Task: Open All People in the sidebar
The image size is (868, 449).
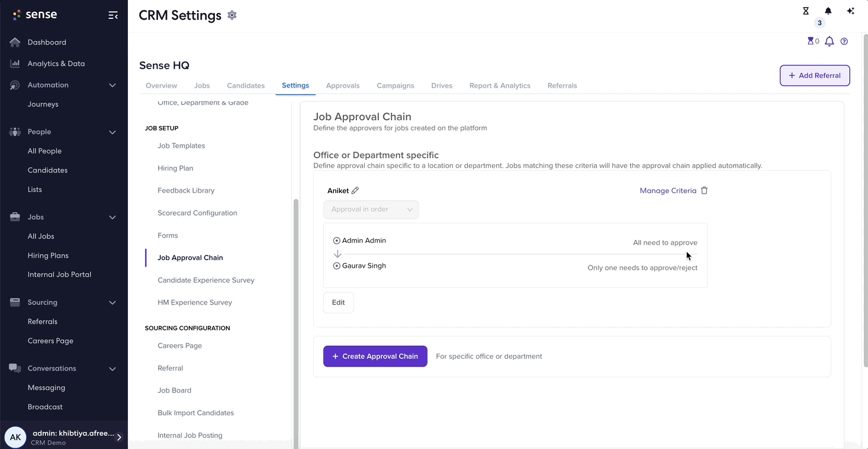Action: (x=44, y=151)
